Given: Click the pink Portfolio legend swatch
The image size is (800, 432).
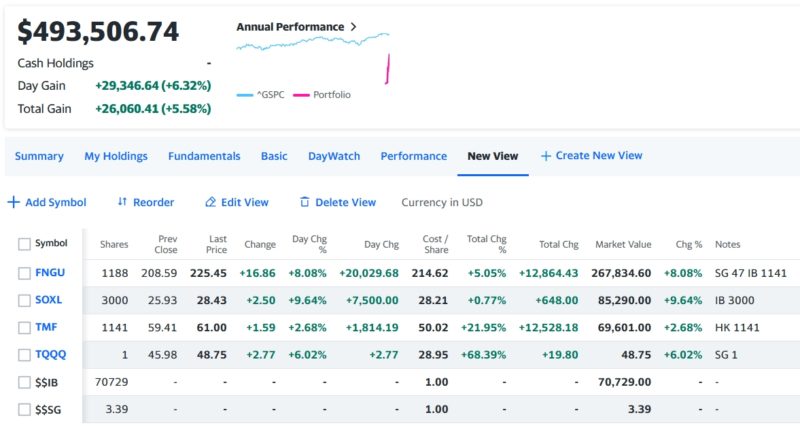Looking at the screenshot, I should (300, 95).
